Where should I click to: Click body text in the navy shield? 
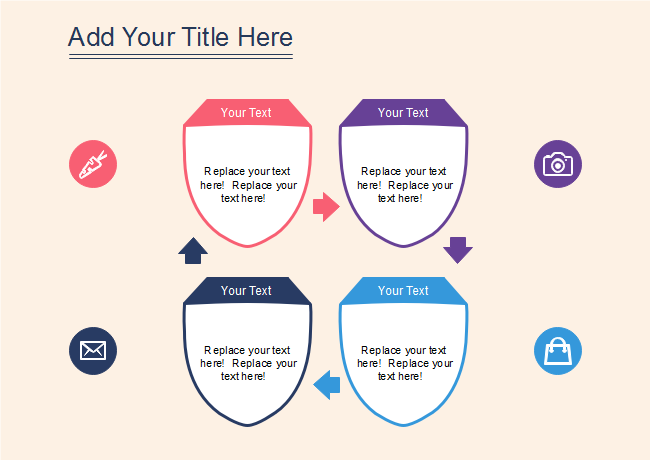pos(248,363)
